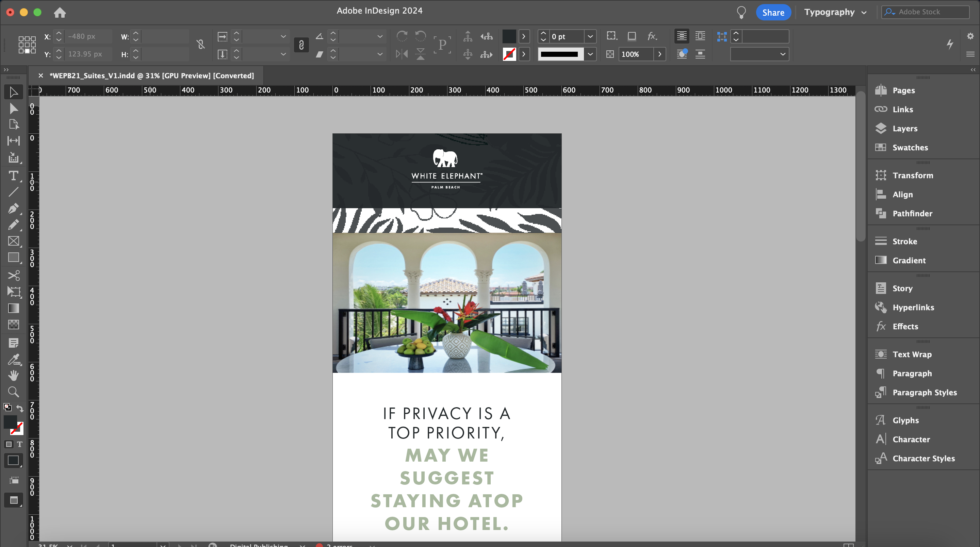
Task: Toggle the formatting affects text button
Action: [x=20, y=444]
